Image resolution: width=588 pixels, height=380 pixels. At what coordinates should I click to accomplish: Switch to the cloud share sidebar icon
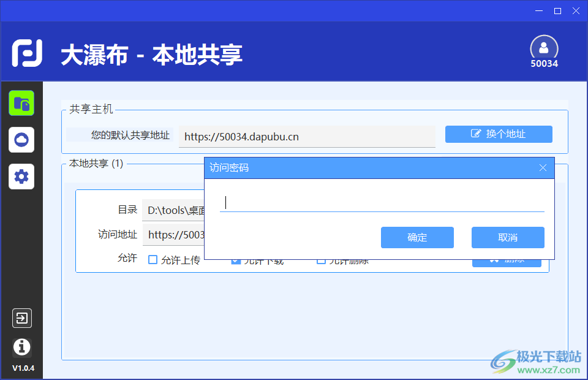[21, 140]
